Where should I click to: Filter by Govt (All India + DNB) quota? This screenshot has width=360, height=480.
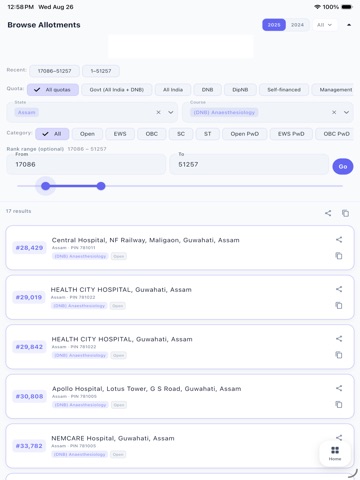117,90
